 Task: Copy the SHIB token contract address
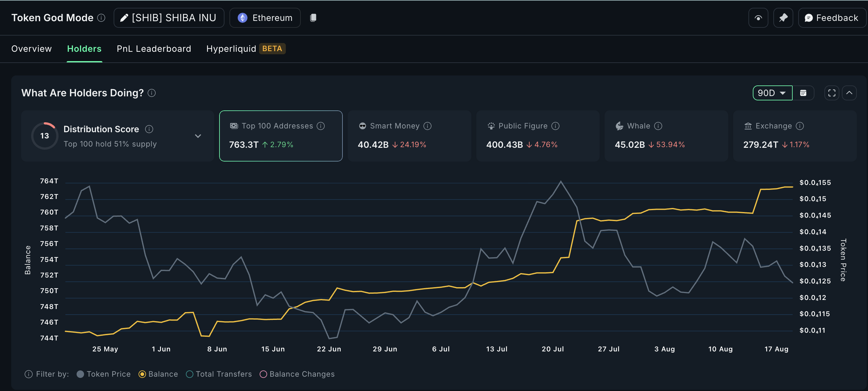coord(313,17)
